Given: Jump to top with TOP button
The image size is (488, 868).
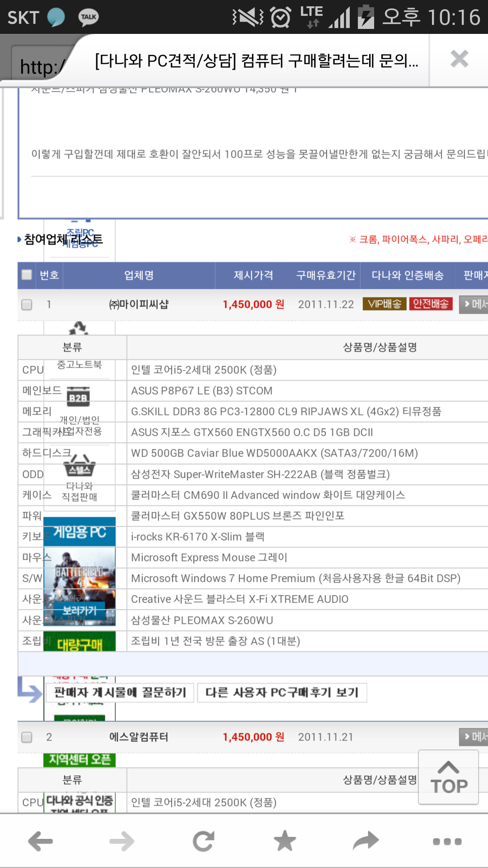Looking at the screenshot, I should [448, 777].
